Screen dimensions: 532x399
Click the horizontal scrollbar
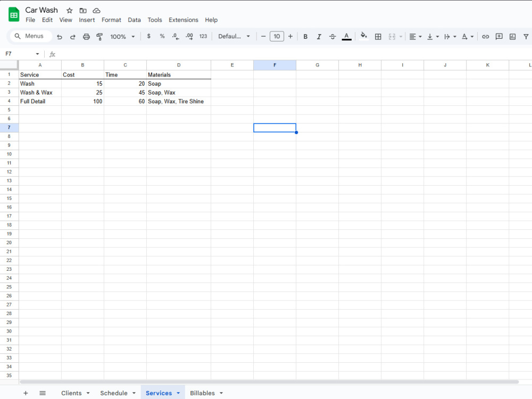(x=269, y=381)
